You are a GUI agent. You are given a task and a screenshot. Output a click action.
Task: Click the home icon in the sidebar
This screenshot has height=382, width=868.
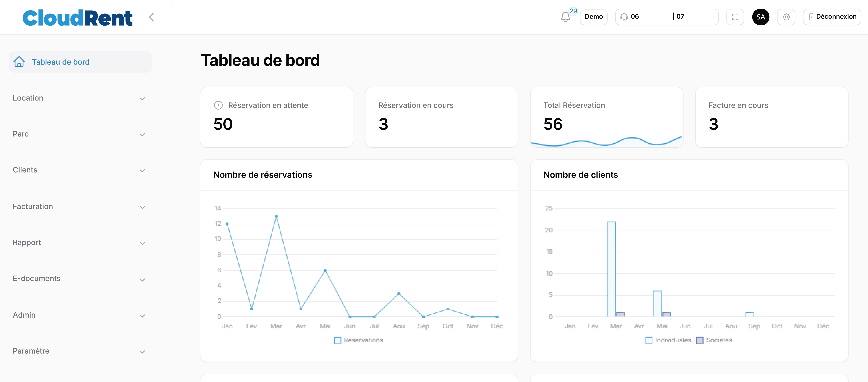pyautogui.click(x=19, y=62)
